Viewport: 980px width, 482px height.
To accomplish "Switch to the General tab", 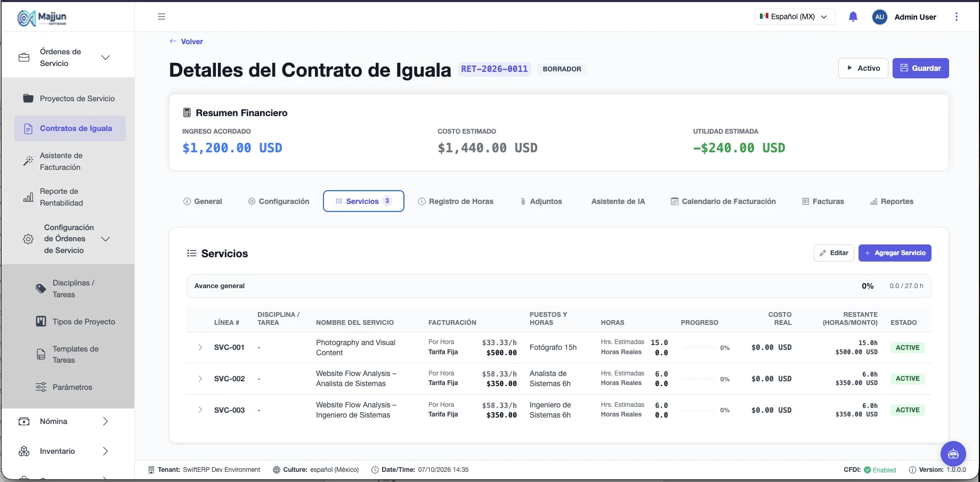I will pos(203,201).
